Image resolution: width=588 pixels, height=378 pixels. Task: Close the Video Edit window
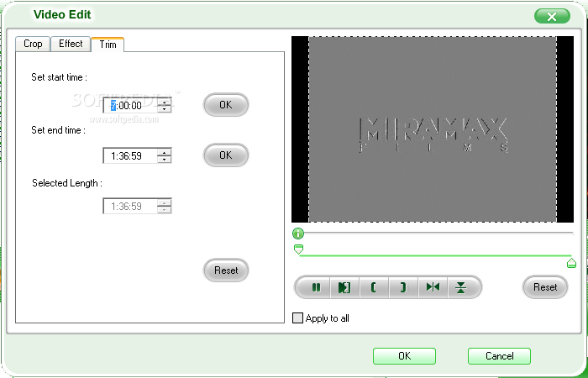coord(552,17)
